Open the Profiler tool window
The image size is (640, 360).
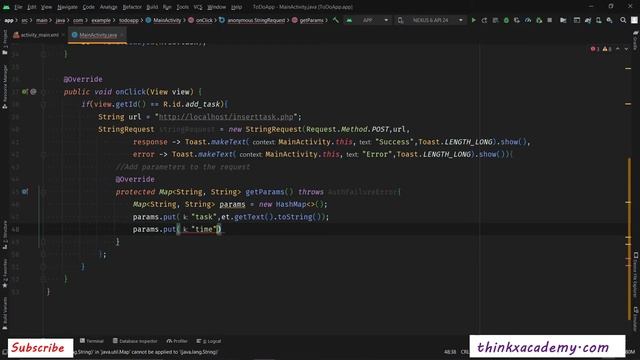tap(177, 341)
